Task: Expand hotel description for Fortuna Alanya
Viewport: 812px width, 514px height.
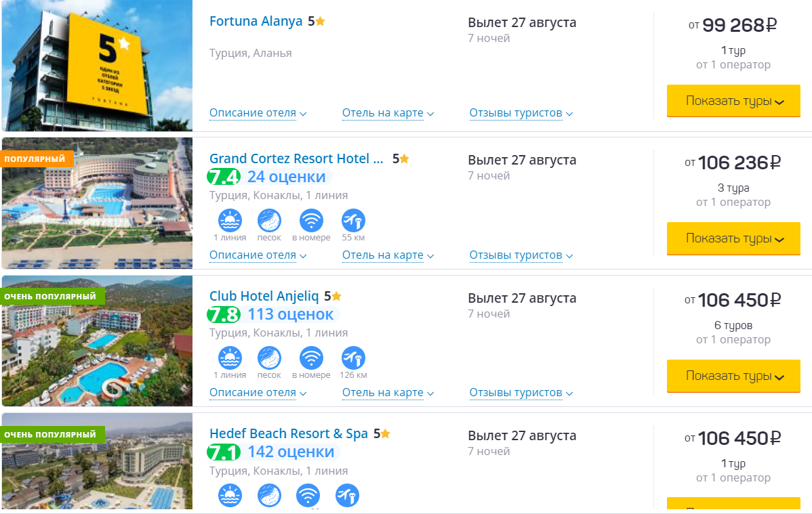Action: 258,113
